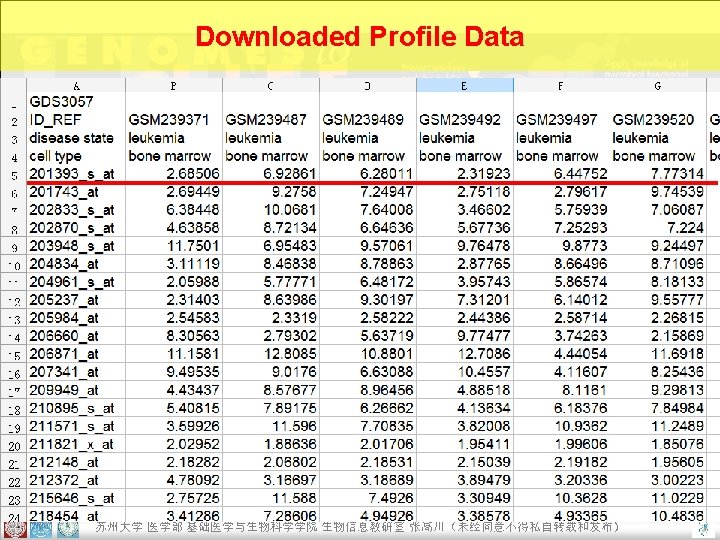Select column D header
The image size is (720, 540).
(368, 85)
